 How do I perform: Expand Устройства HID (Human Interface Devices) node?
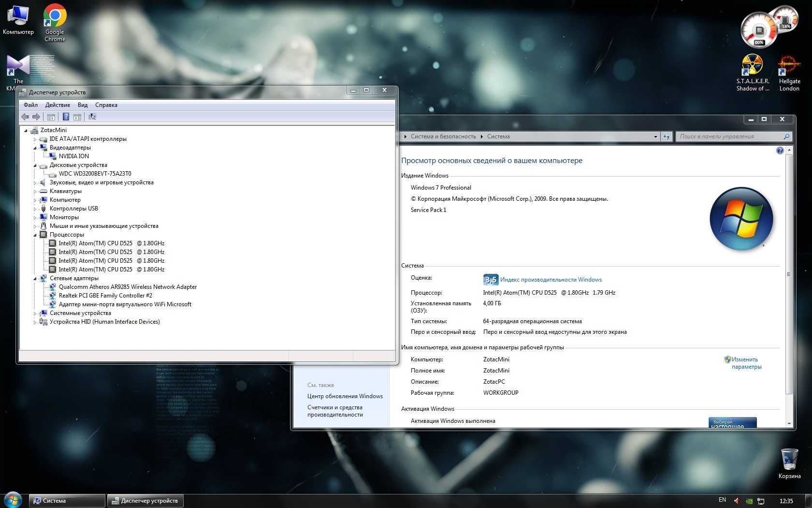[x=35, y=322]
